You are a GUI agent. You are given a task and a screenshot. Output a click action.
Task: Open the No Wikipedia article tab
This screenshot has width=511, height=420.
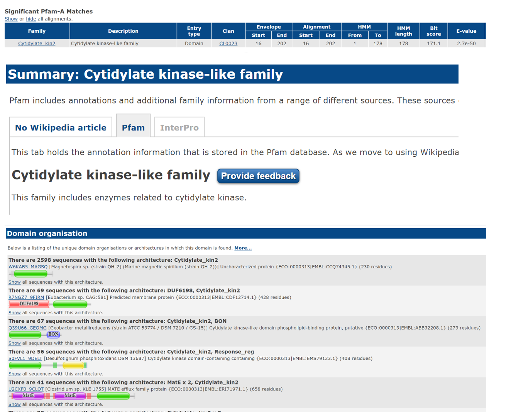61,128
